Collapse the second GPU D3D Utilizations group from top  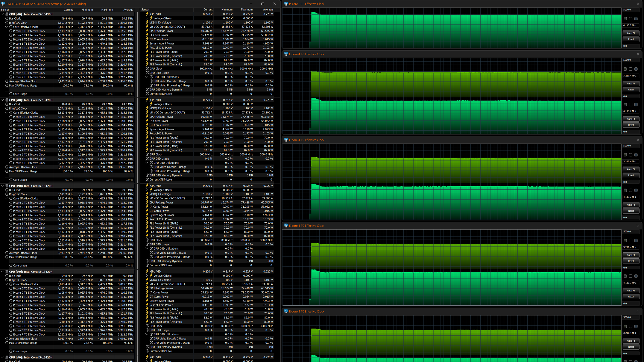[x=147, y=163]
